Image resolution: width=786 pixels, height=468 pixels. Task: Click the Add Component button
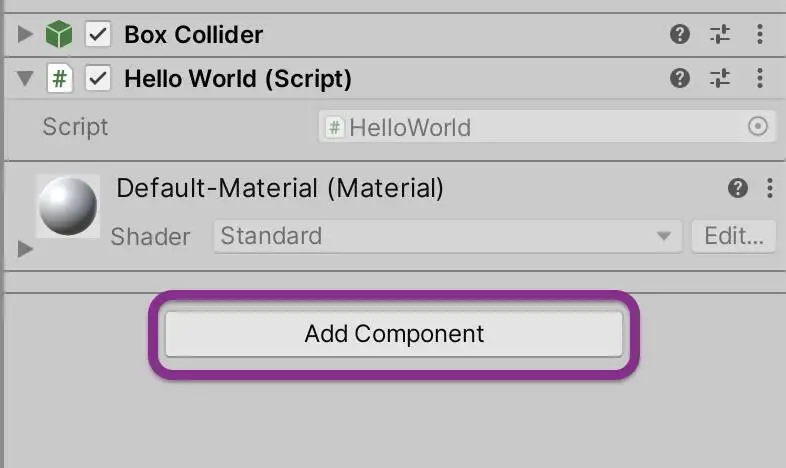click(x=394, y=334)
